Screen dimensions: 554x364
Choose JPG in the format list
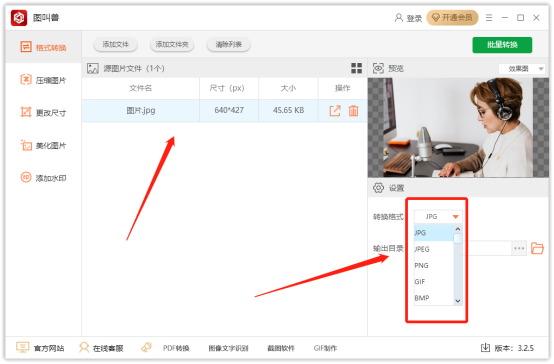coord(434,233)
